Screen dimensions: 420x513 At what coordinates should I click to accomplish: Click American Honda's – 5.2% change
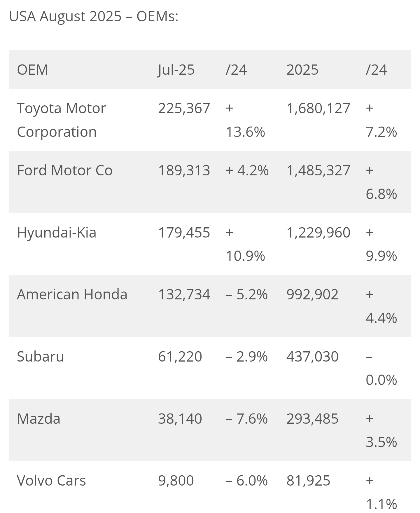(246, 294)
